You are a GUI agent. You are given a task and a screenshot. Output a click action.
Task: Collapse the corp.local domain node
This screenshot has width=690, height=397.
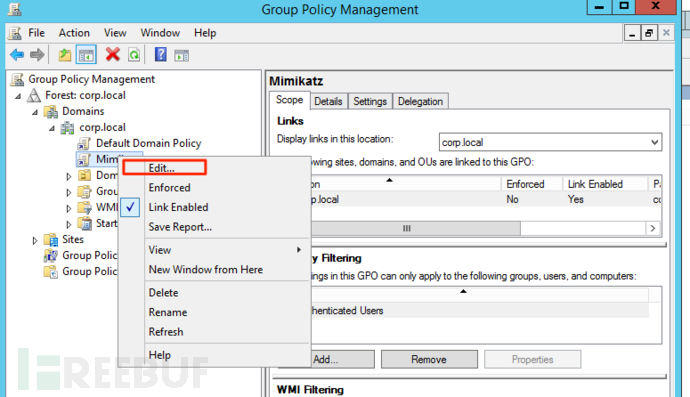(52, 128)
